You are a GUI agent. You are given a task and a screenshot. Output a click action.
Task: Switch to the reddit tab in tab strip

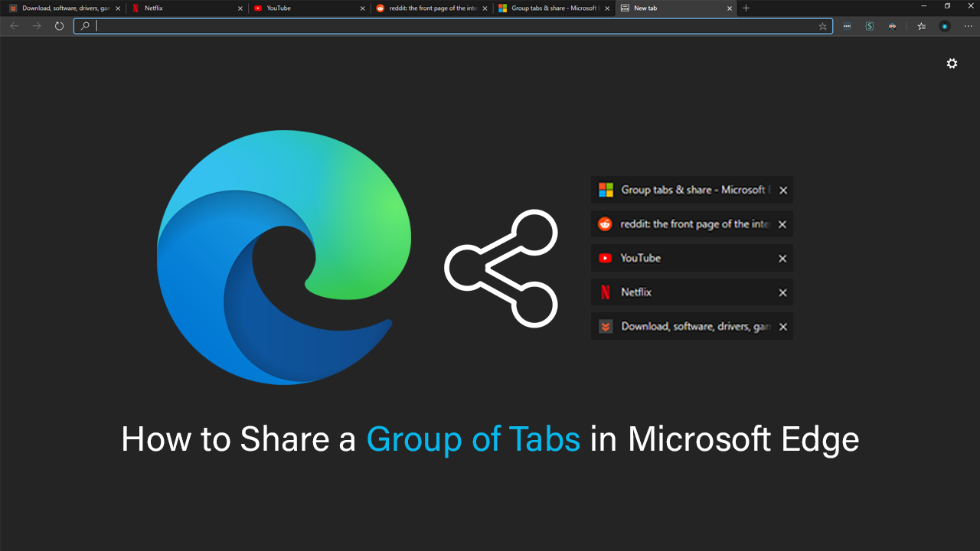point(432,8)
